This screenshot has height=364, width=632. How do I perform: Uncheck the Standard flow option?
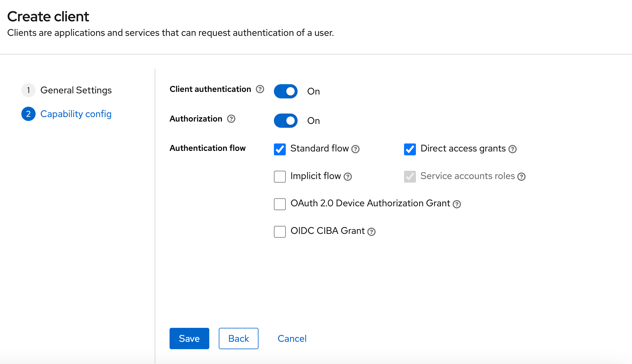coord(280,149)
